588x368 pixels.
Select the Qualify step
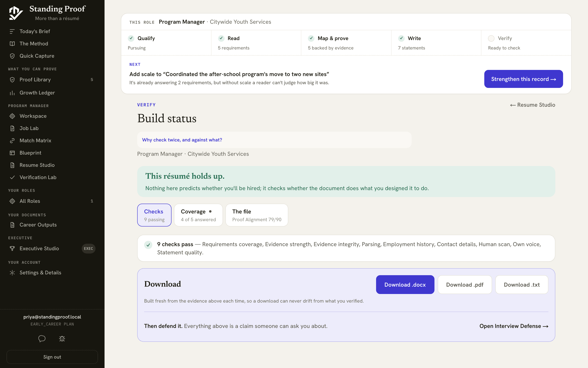pos(166,43)
